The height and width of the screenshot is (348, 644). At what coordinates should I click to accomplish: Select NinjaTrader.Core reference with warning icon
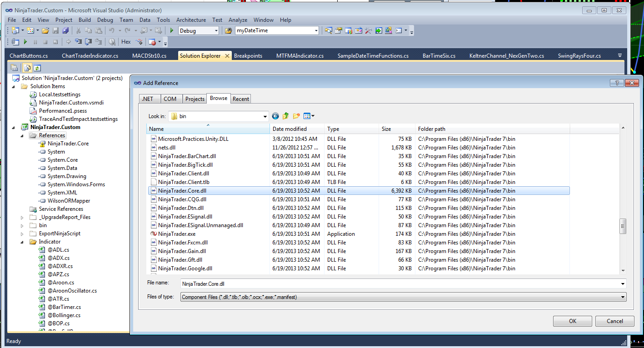tap(68, 144)
